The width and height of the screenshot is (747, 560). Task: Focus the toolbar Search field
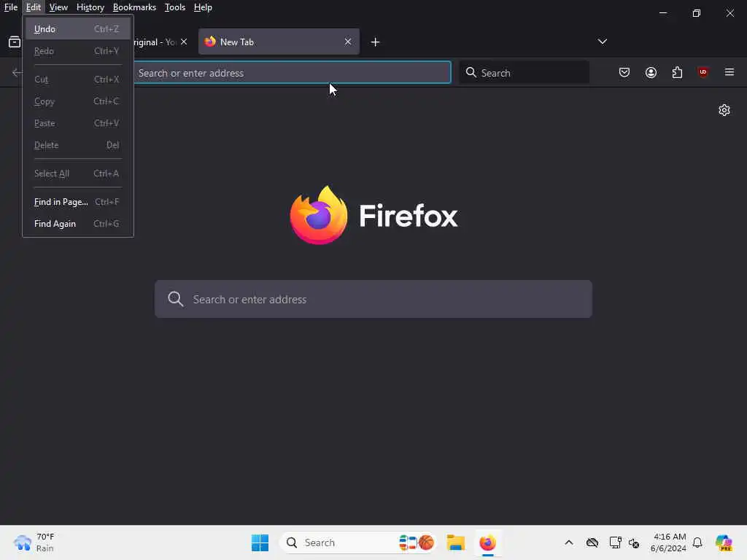pos(524,73)
